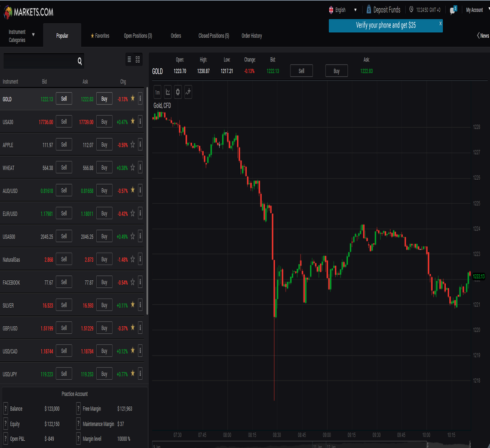
Task: Change chart type using chart icon
Action: (168, 92)
